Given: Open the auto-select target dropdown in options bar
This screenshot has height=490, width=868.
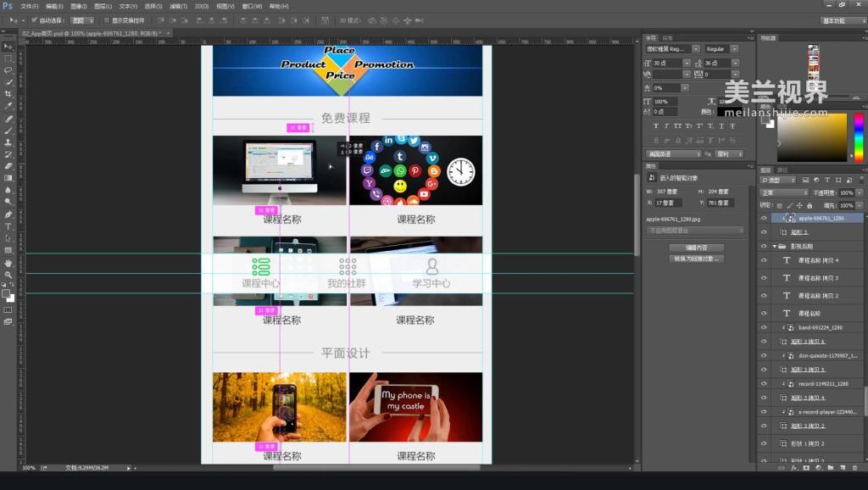Looking at the screenshot, I should (82, 20).
